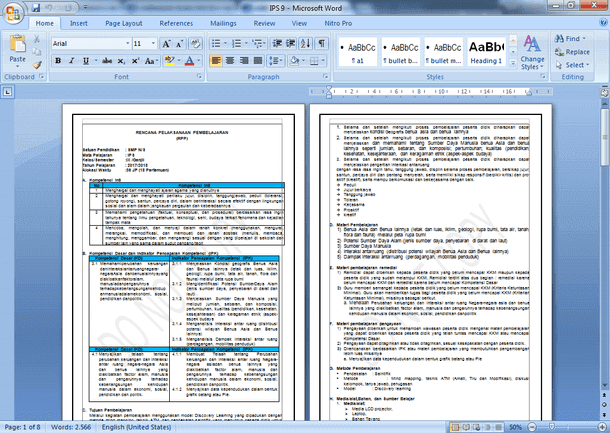This screenshot has width=610, height=433.
Task: Sort text A to Z
Action: pyautogui.click(x=305, y=44)
